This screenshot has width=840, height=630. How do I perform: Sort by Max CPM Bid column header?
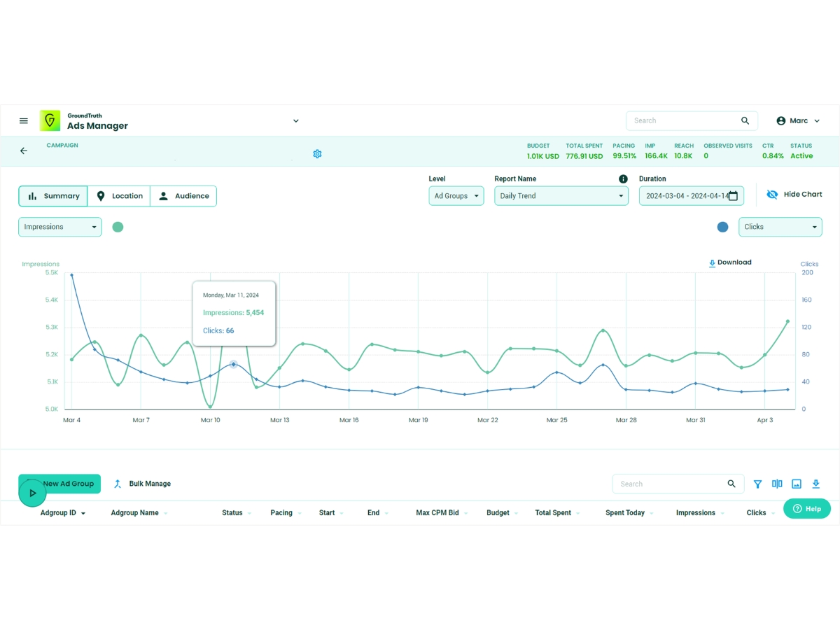442,513
